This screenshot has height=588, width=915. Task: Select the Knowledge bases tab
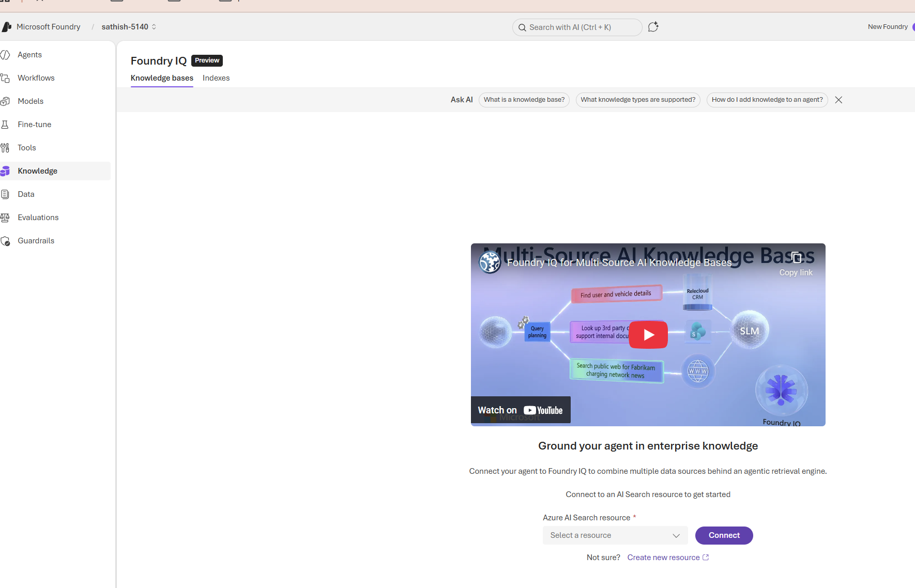pyautogui.click(x=162, y=78)
